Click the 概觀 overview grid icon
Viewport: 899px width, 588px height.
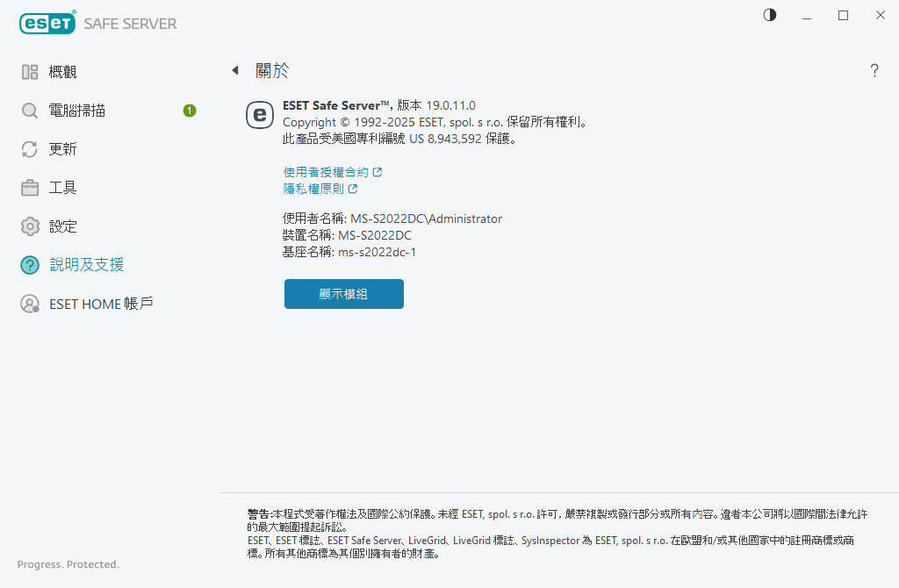pyautogui.click(x=29, y=72)
